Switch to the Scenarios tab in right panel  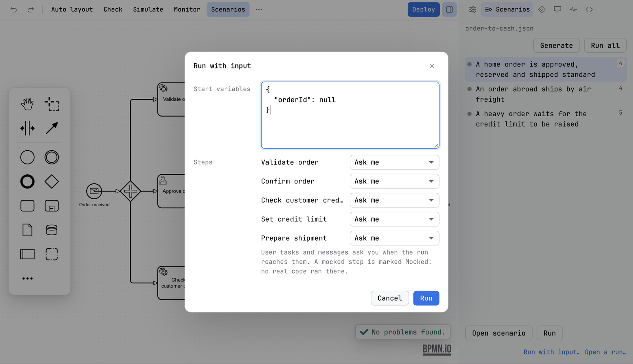[x=507, y=9]
